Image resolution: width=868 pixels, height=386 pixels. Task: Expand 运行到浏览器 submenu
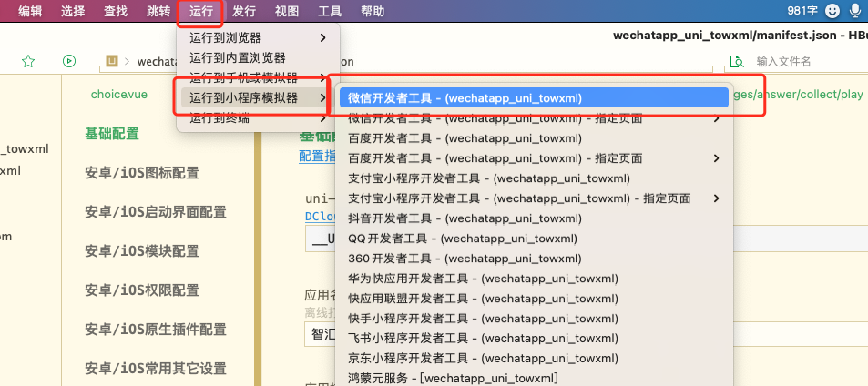[x=259, y=37]
